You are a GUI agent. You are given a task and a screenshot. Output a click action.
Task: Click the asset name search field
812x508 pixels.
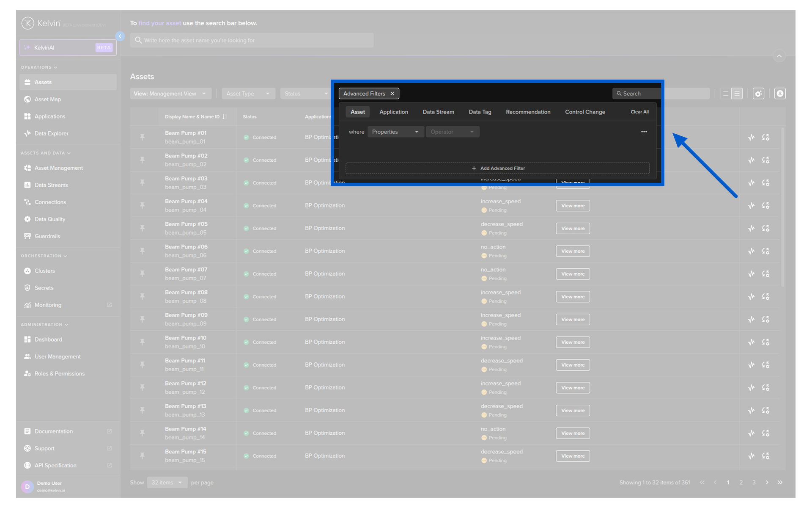[252, 41]
